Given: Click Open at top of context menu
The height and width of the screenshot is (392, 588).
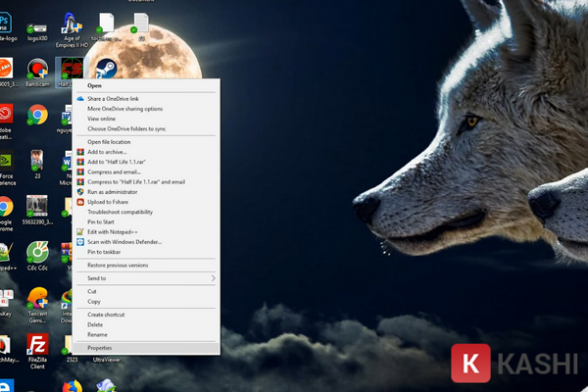Looking at the screenshot, I should click(94, 85).
